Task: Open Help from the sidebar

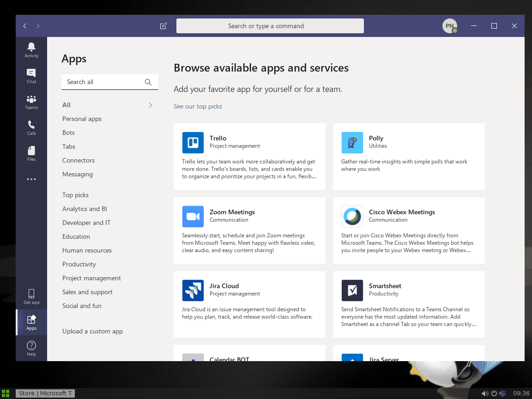Action: pyautogui.click(x=31, y=348)
